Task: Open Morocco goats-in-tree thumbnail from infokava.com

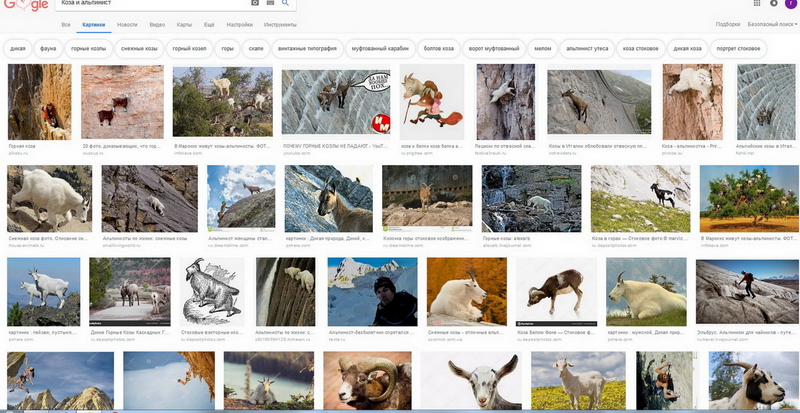Action: pos(223,101)
